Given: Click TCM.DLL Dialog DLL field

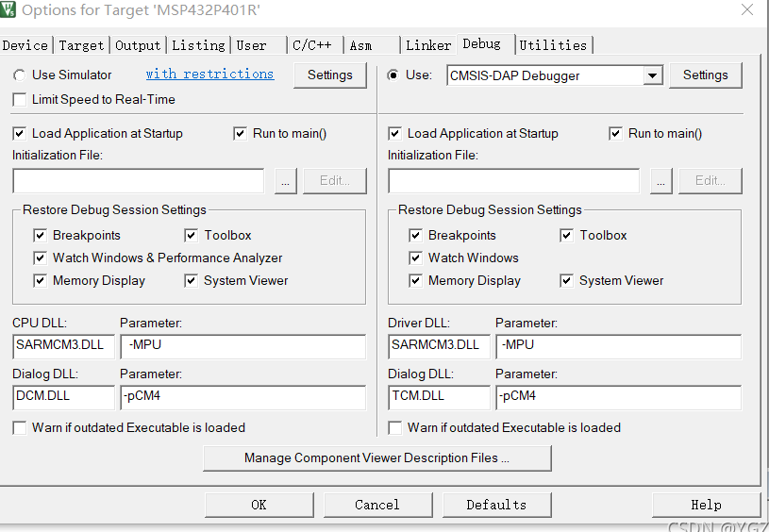Looking at the screenshot, I should (x=440, y=397).
